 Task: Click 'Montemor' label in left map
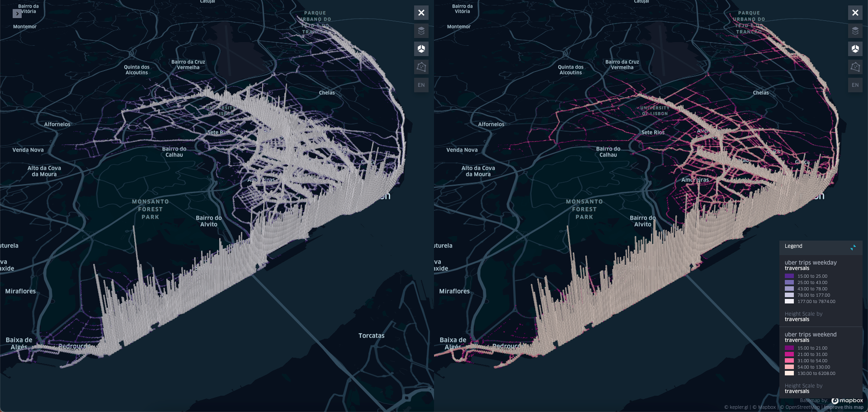[x=25, y=27]
